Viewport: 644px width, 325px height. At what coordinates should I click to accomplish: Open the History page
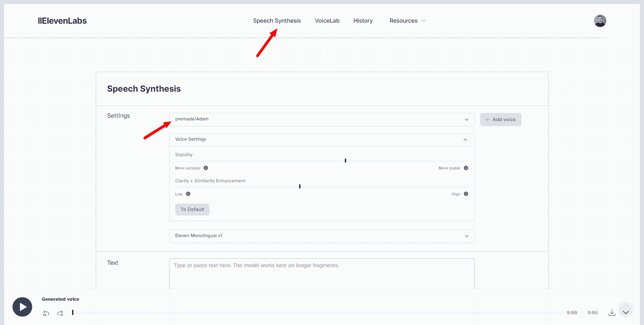coord(363,21)
